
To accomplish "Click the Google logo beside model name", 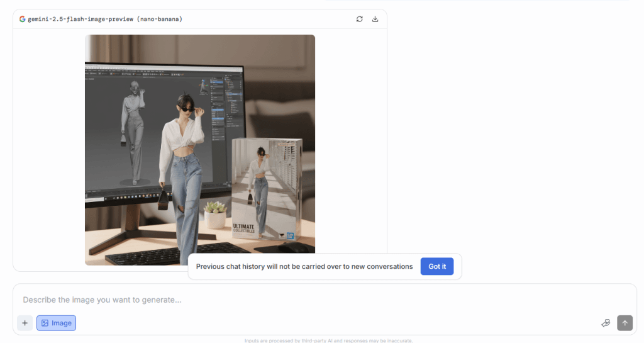I will 23,19.
